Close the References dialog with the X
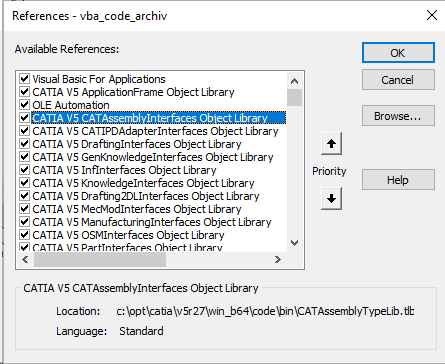The width and height of the screenshot is (445, 364). (x=432, y=15)
